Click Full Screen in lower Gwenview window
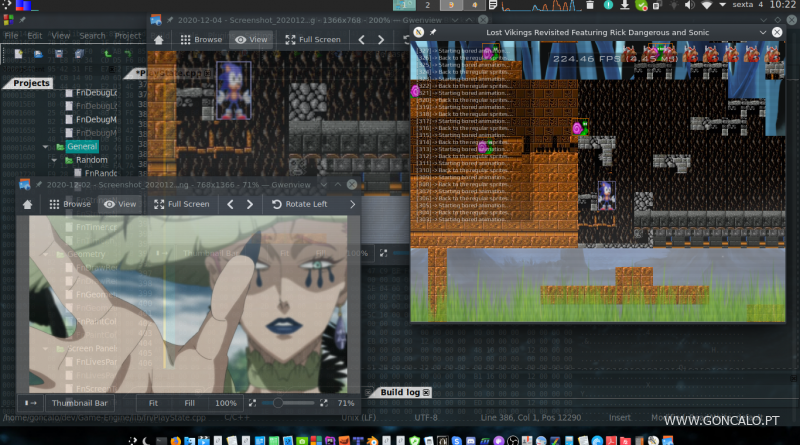This screenshot has width=800, height=445. (x=182, y=204)
